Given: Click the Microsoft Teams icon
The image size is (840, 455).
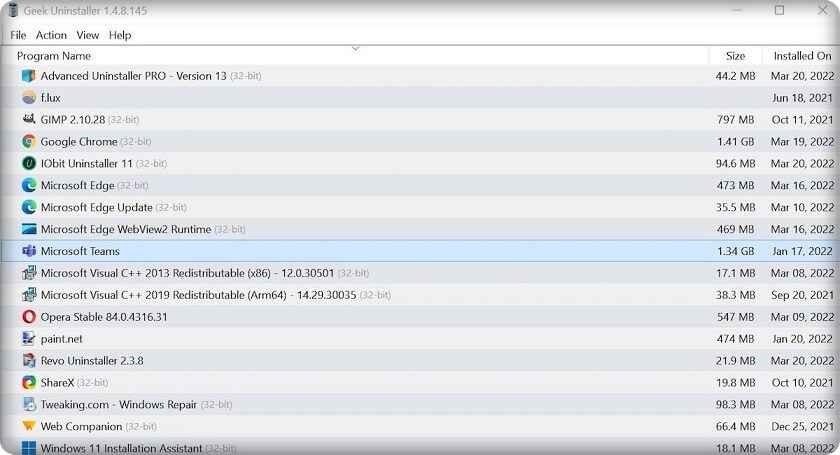Looking at the screenshot, I should click(x=29, y=251).
